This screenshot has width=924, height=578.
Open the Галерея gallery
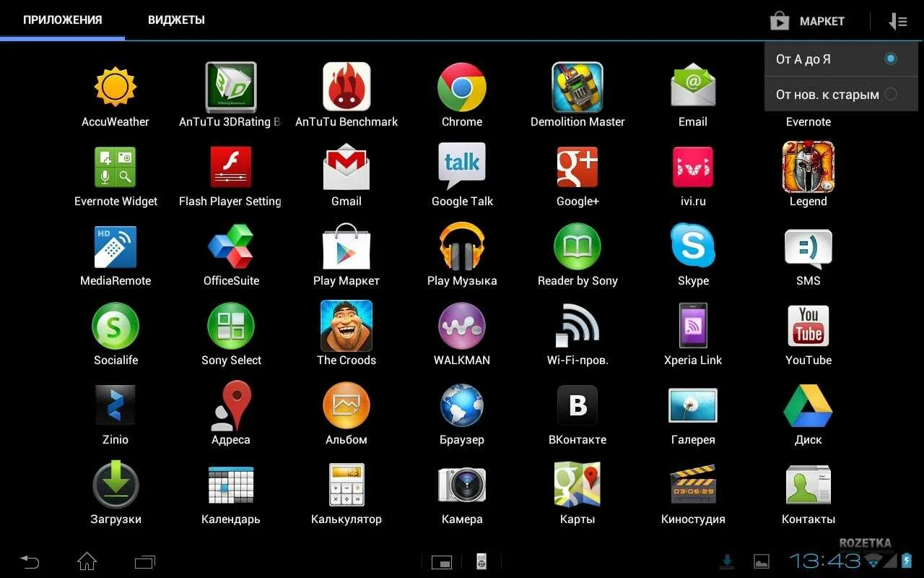693,405
